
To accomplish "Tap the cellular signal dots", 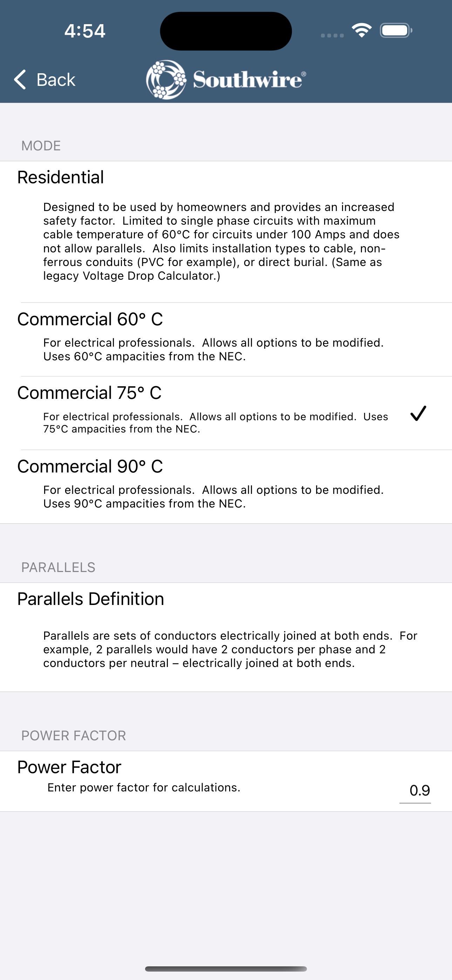I will pos(332,35).
